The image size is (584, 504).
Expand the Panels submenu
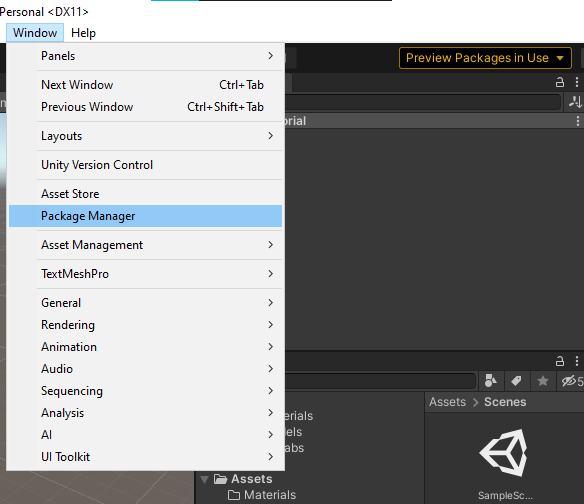point(145,56)
